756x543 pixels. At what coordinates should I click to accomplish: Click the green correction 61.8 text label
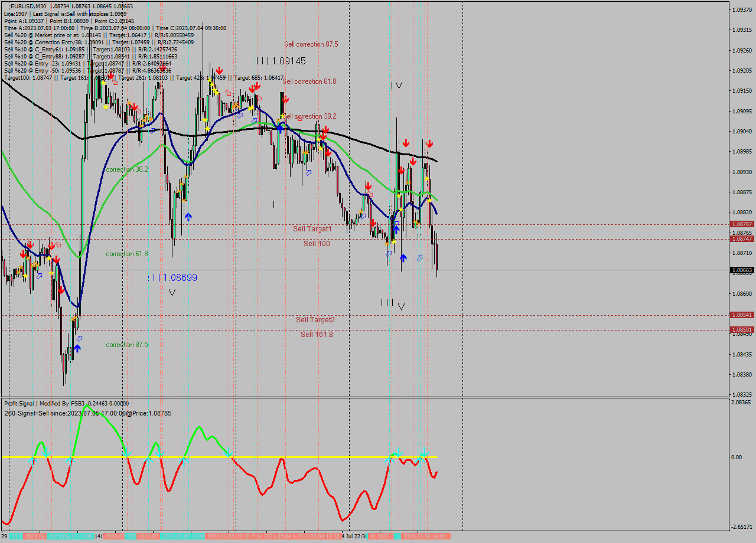(126, 253)
